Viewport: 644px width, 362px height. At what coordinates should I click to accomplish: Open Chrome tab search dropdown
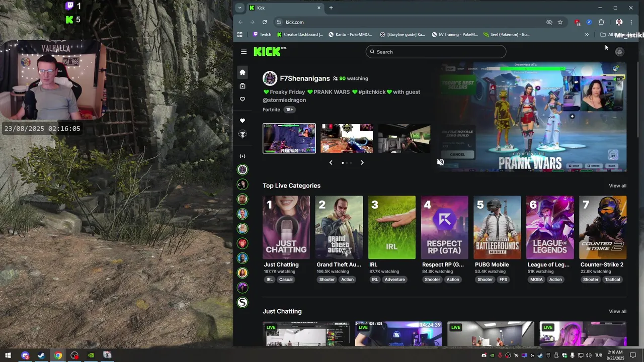pos(240,8)
